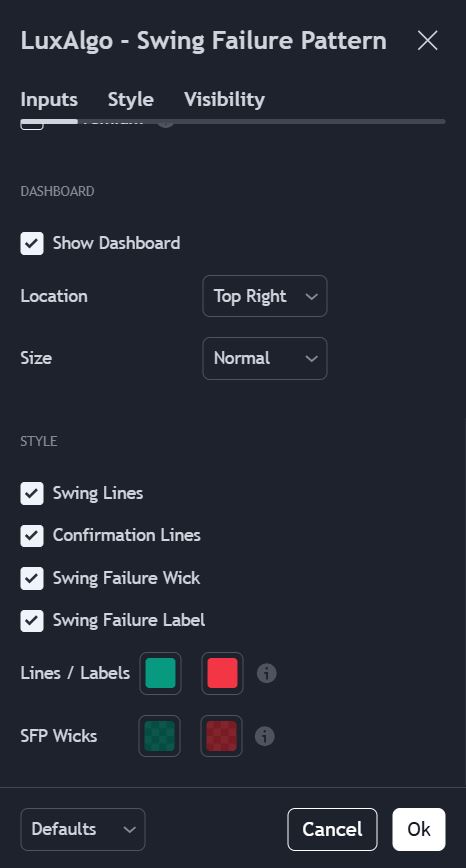Uncheck the Show Dashboard checkbox
Screen dimensions: 466x868
pos(32,243)
